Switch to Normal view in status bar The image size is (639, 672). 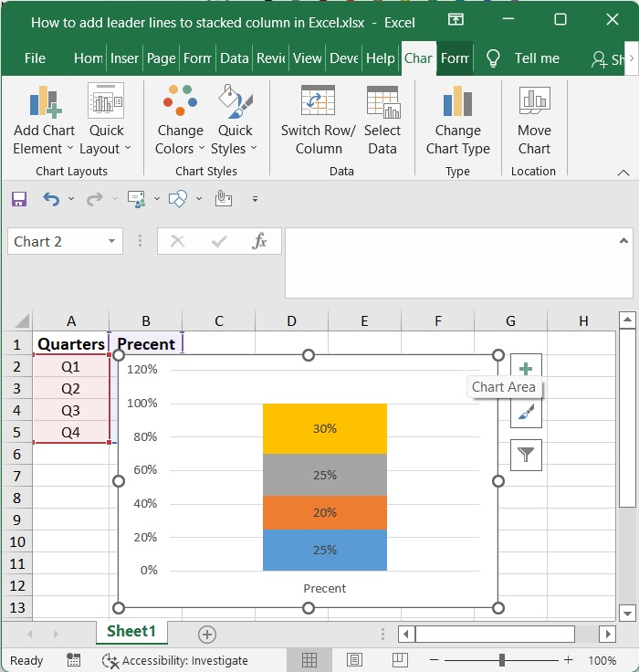point(309,660)
